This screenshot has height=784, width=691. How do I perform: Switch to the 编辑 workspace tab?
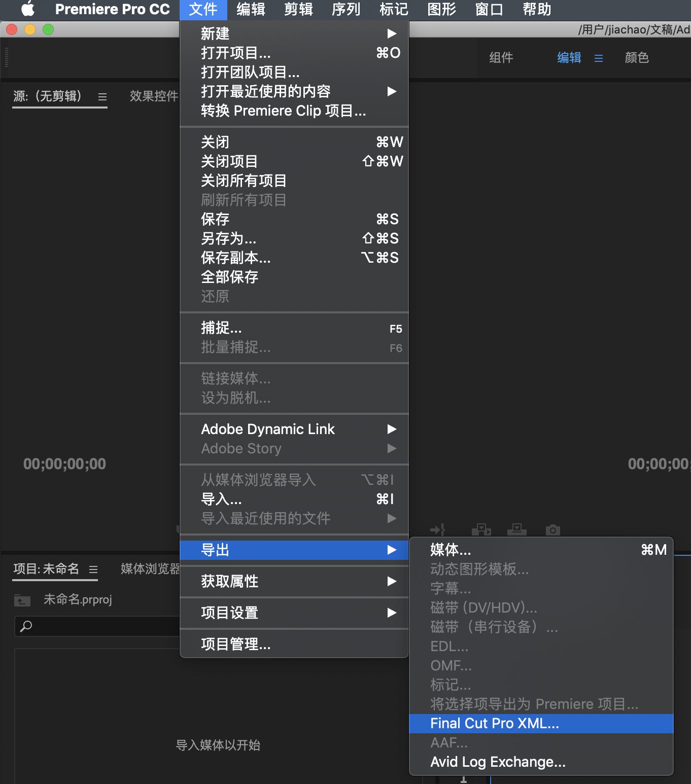[x=569, y=58]
